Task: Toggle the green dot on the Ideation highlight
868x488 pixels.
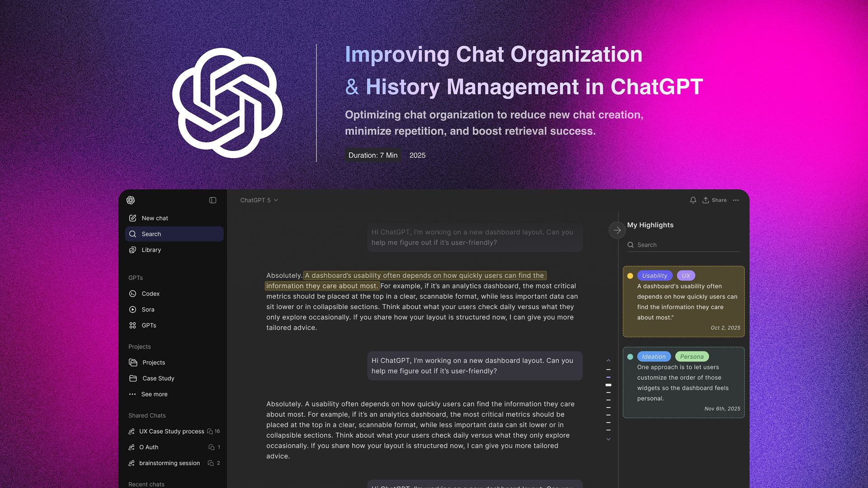Action: pos(631,357)
